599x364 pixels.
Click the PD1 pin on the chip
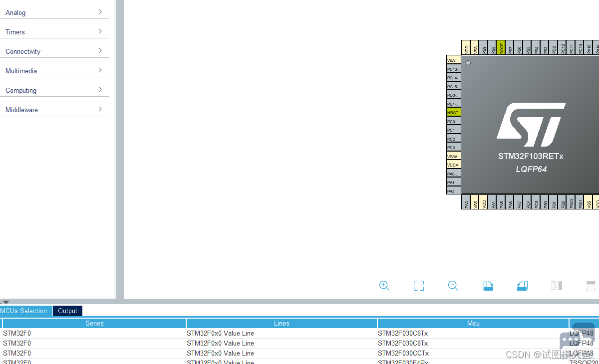pos(454,104)
